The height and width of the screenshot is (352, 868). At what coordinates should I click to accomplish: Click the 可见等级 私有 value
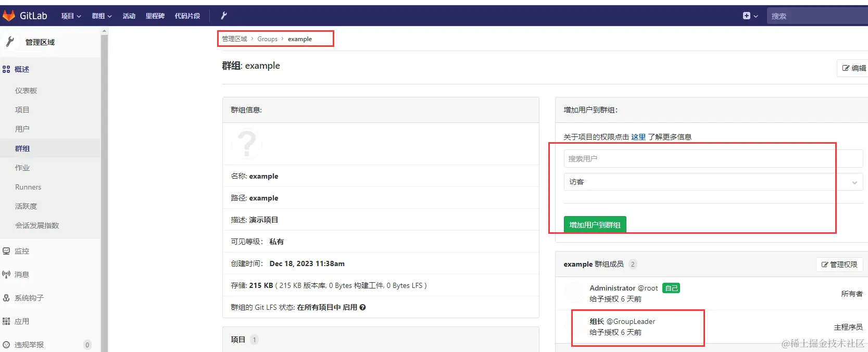[276, 242]
